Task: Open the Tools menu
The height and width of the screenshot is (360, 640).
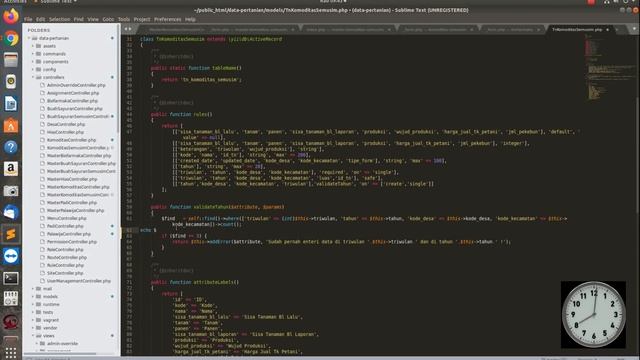Action: pos(124,19)
